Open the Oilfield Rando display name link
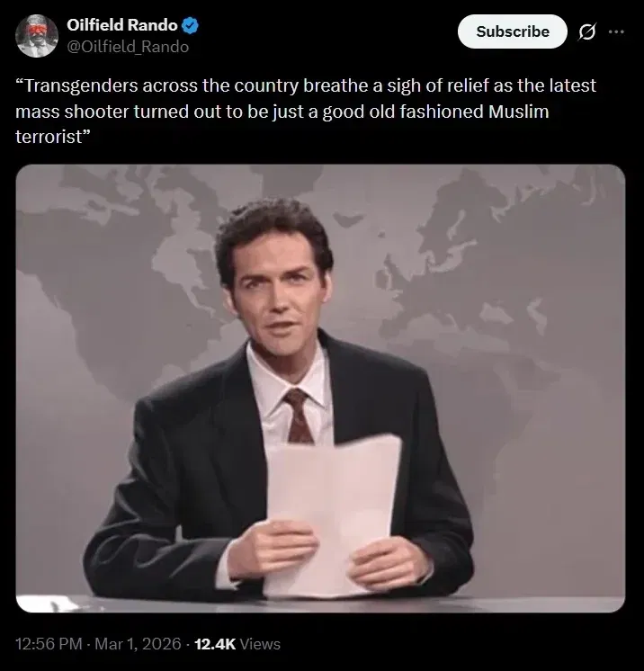The width and height of the screenshot is (644, 671). 122,25
